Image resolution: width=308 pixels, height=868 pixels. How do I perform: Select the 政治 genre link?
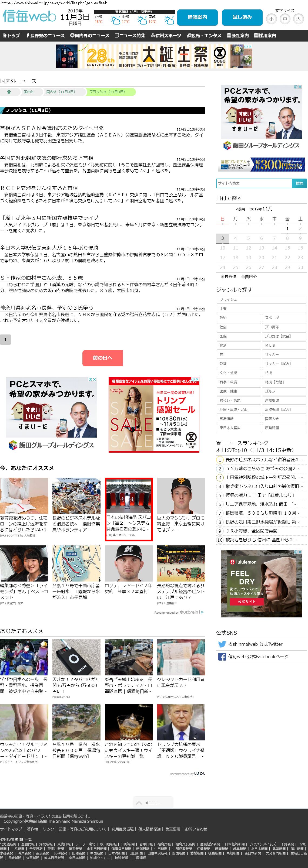pos(239,318)
